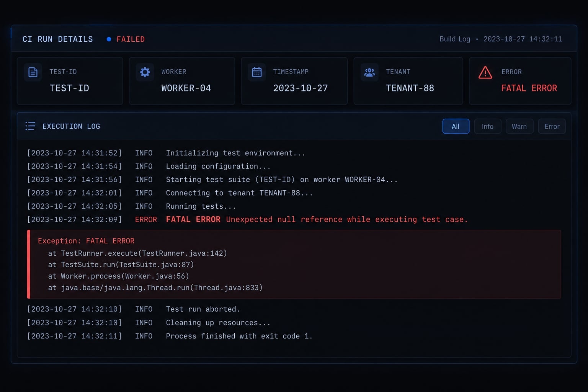Click log line 'Loading configuration...'
The width and height of the screenshot is (588, 392).
[218, 166]
